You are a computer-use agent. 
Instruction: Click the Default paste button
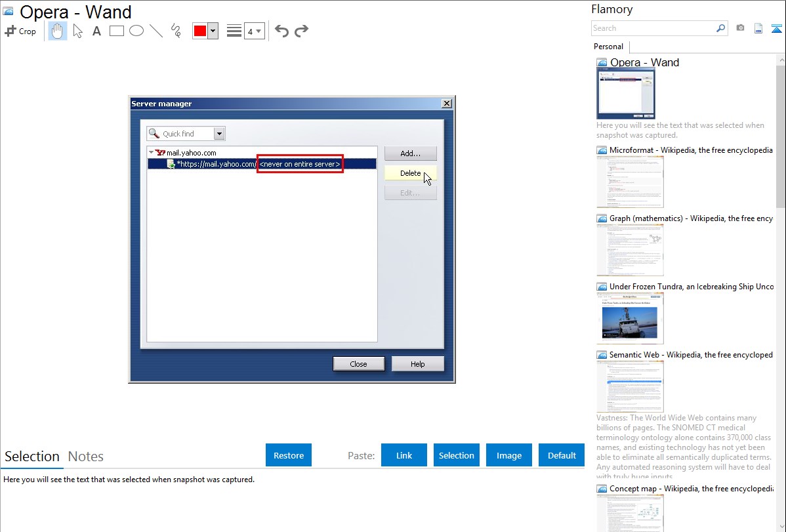[x=562, y=455]
